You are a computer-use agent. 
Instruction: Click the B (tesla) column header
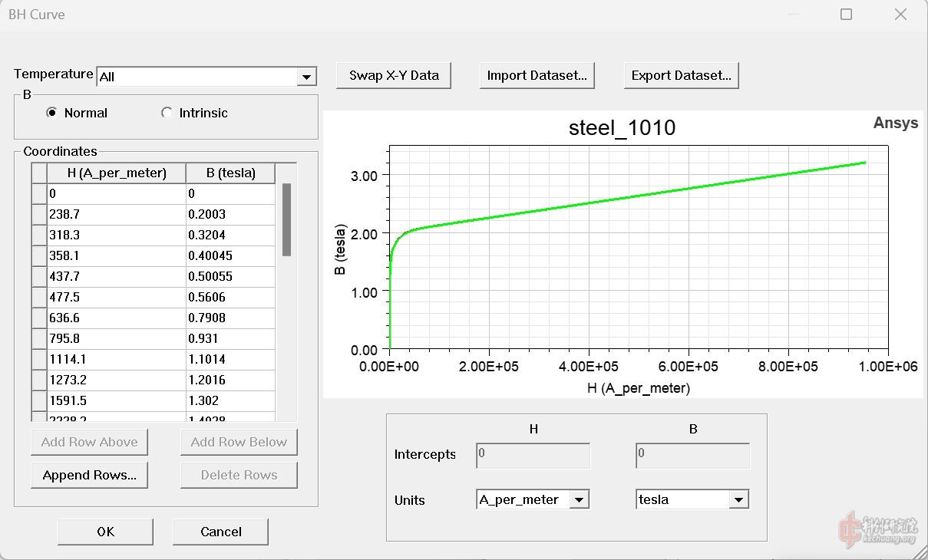tap(231, 173)
